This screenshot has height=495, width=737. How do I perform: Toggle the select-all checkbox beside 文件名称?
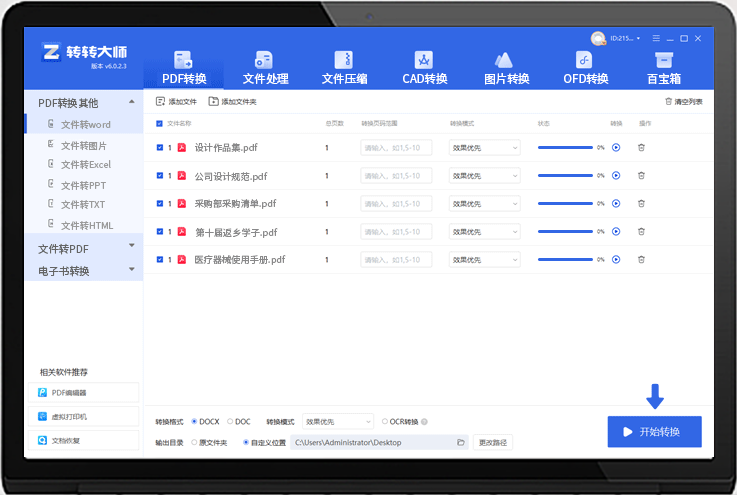(x=160, y=124)
